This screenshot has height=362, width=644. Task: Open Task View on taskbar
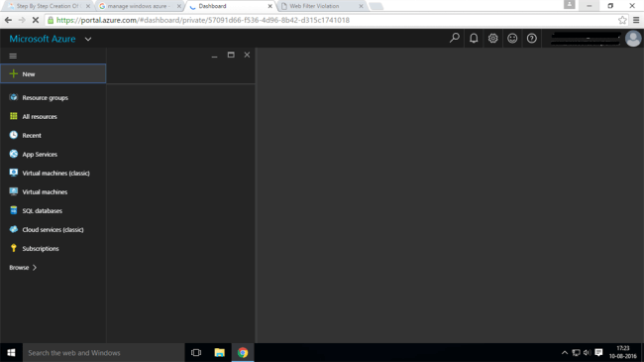pos(196,352)
